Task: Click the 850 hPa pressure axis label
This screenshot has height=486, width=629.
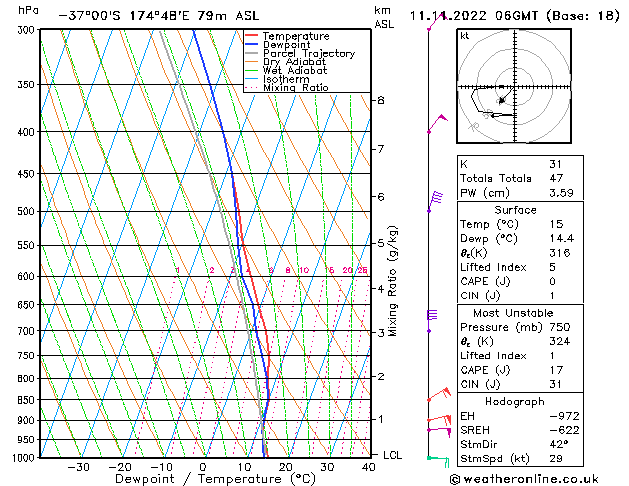Action: (x=26, y=400)
